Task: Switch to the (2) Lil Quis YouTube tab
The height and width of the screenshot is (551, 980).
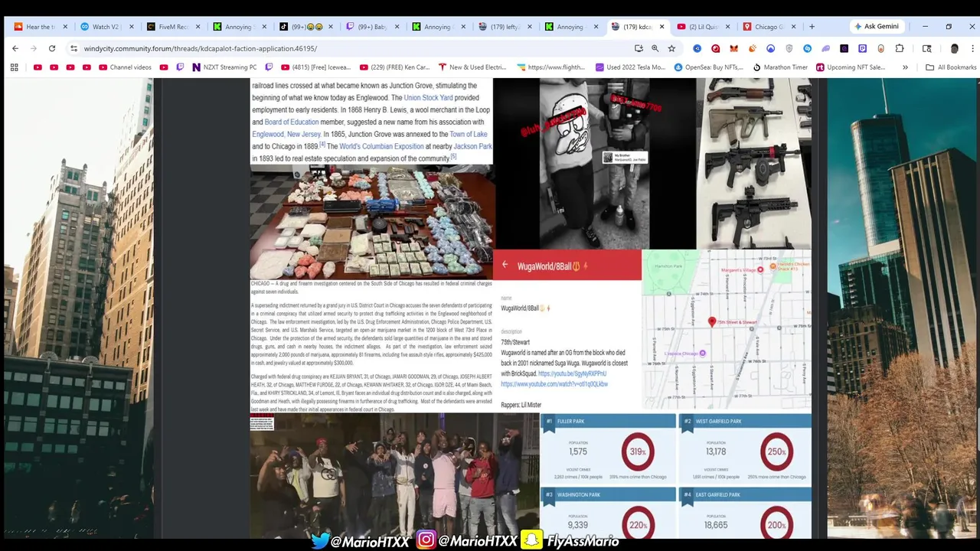Action: click(x=702, y=27)
